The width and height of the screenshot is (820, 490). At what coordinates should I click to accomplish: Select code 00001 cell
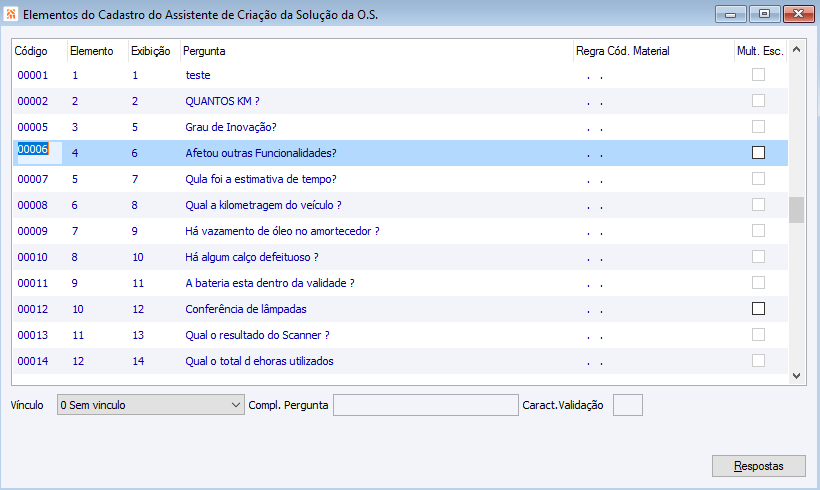32,75
